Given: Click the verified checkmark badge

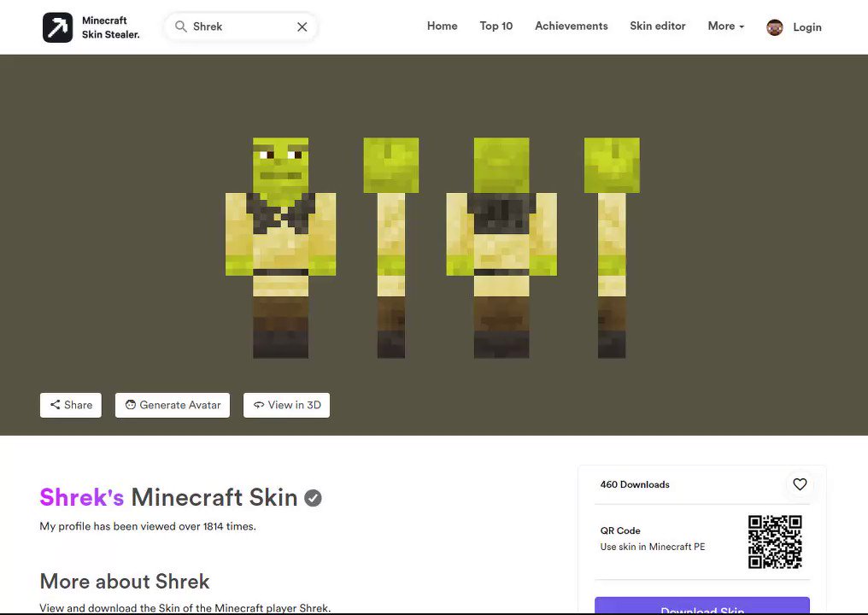Looking at the screenshot, I should click(x=313, y=498).
